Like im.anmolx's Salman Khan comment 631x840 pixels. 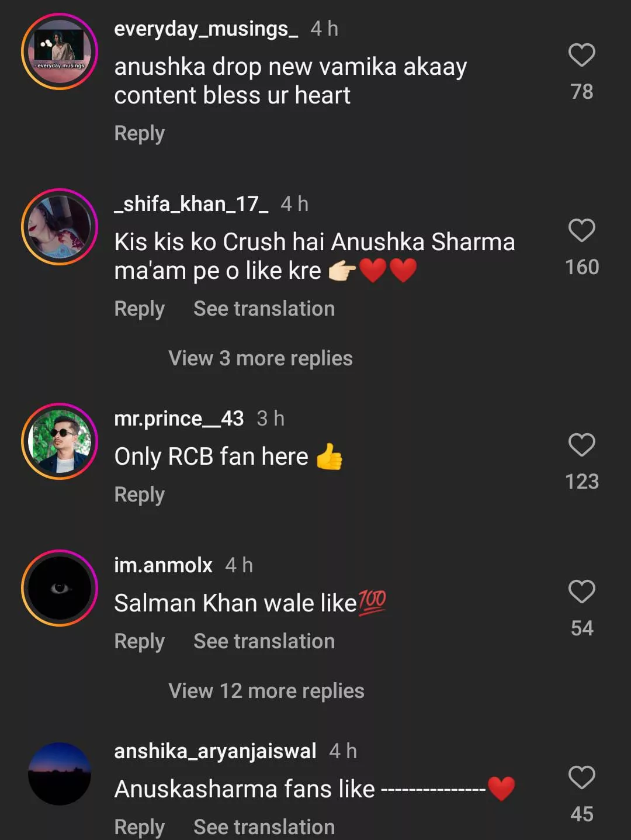581,592
